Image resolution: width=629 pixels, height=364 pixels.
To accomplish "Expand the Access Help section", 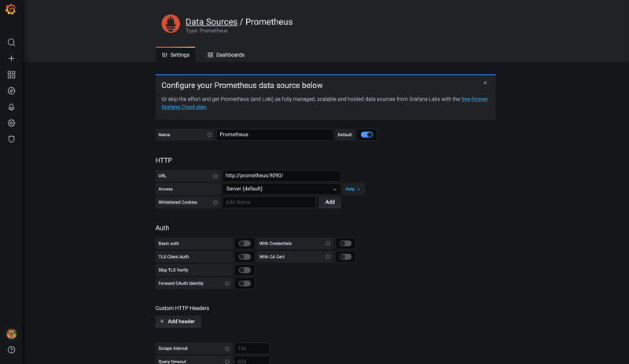I will [352, 189].
